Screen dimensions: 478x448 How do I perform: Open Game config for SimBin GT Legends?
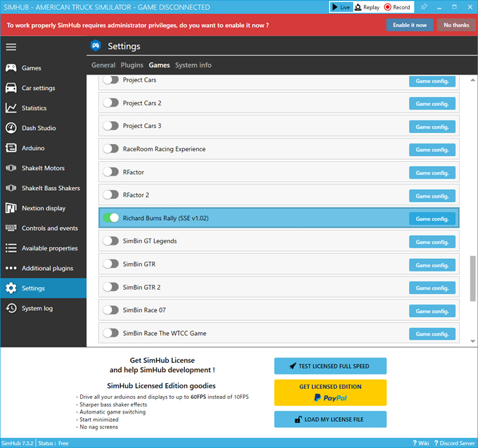pyautogui.click(x=432, y=242)
